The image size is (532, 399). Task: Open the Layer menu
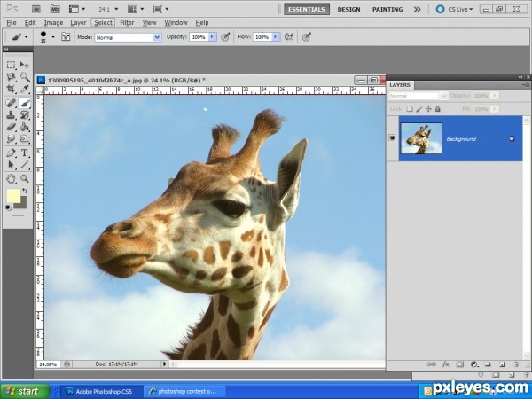coord(78,23)
